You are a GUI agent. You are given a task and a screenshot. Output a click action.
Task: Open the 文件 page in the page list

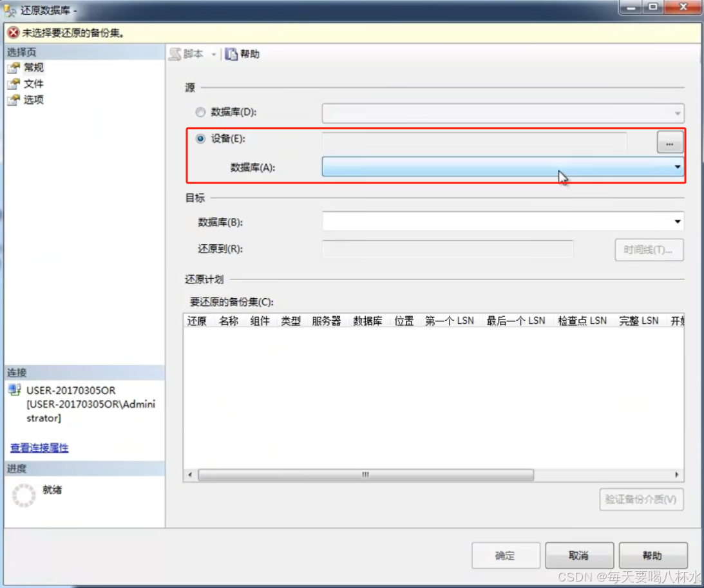33,84
